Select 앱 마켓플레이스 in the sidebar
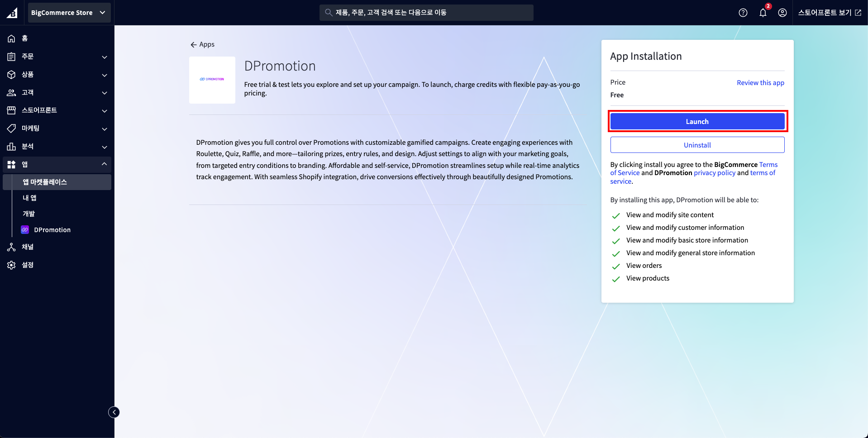The image size is (868, 438). pos(57,182)
